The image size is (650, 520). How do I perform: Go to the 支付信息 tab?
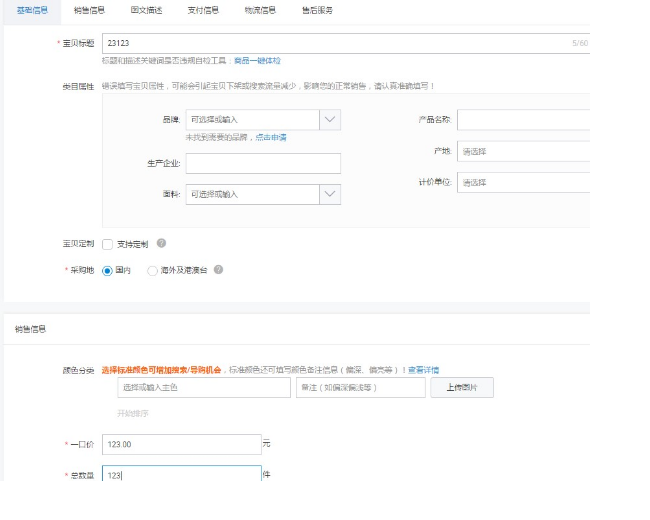tap(203, 10)
